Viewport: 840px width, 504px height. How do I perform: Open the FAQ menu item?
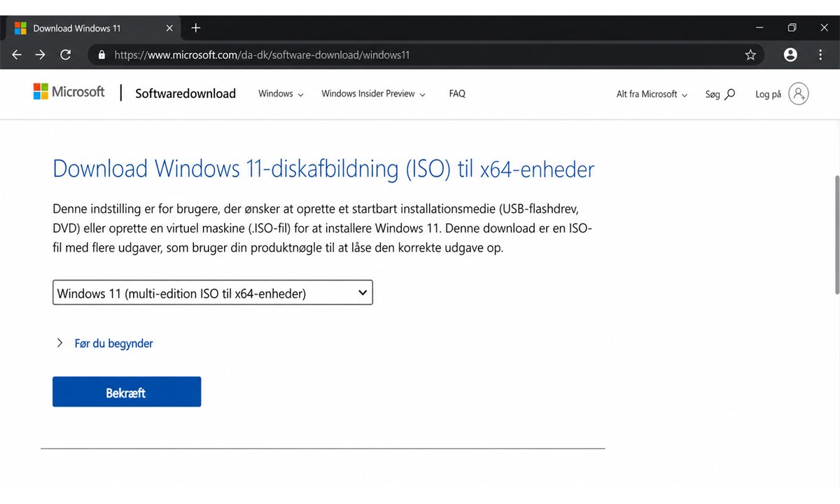457,94
